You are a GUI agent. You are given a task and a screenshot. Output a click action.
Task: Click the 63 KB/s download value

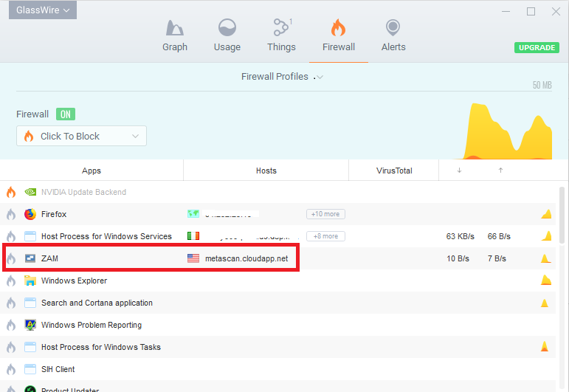pyautogui.click(x=460, y=236)
